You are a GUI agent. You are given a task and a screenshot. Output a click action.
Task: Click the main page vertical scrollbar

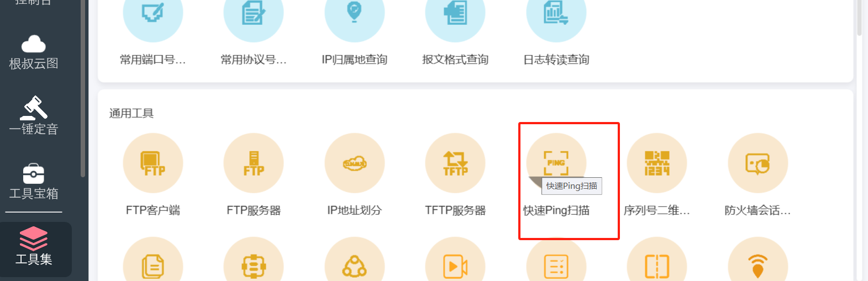coord(859,18)
